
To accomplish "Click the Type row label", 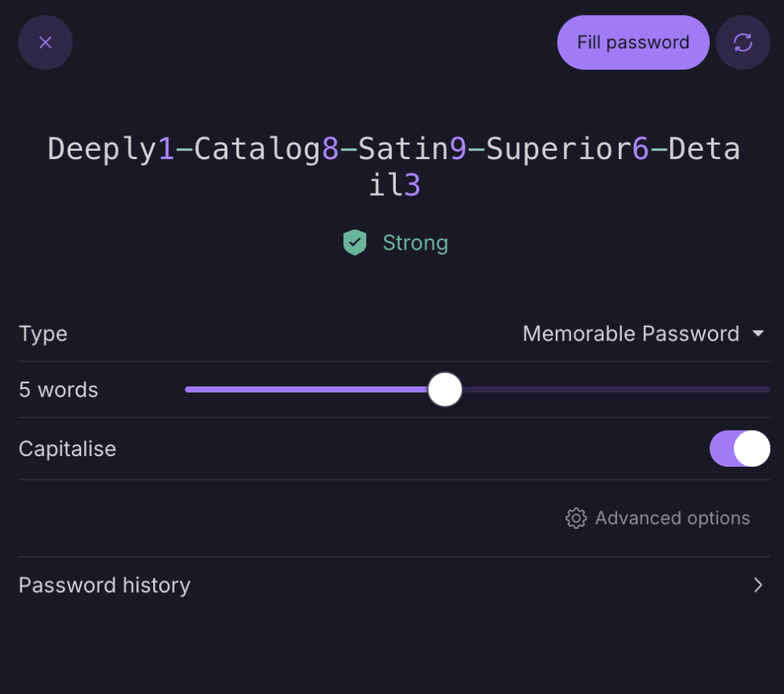I will click(x=43, y=334).
